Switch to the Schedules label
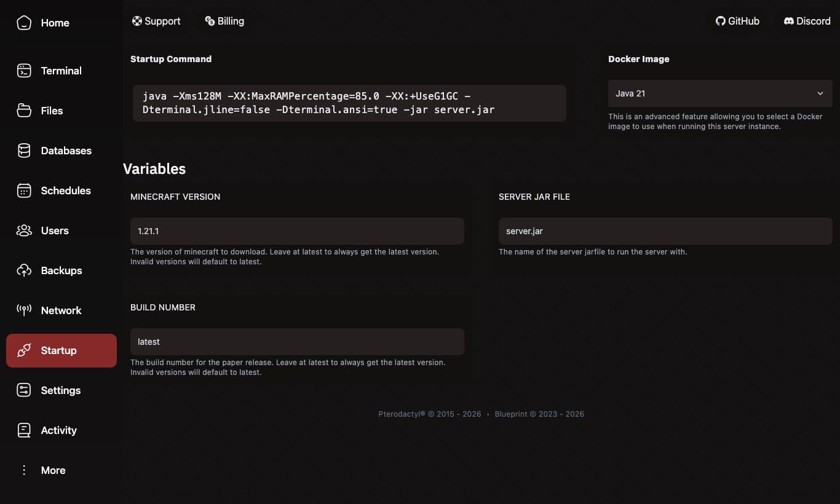The image size is (840, 504). point(66,191)
